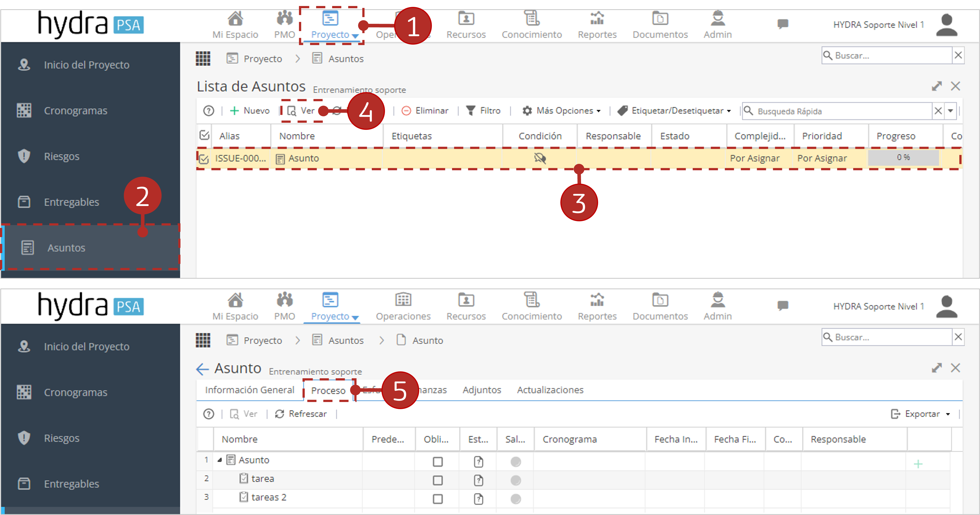980x515 pixels.
Task: Click the back arrow beside the Asunto title
Action: [202, 369]
